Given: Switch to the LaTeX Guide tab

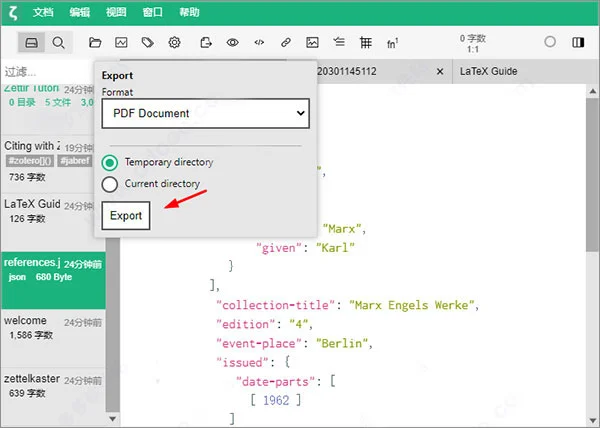Looking at the screenshot, I should click(x=488, y=72).
